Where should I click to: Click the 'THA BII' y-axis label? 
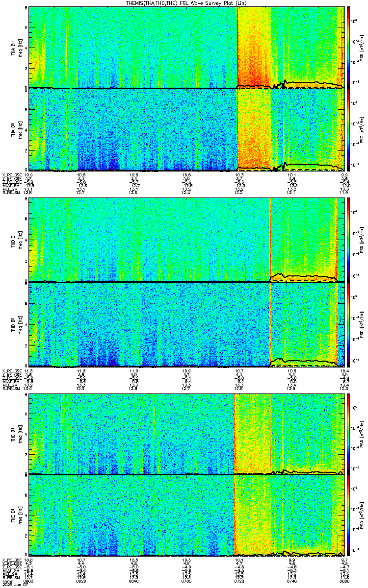pos(14,130)
